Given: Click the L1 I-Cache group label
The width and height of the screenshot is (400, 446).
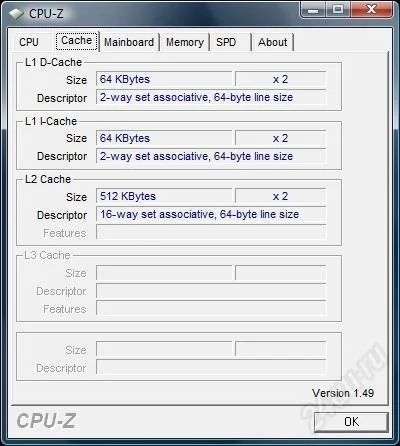Looking at the screenshot, I should 51,121.
